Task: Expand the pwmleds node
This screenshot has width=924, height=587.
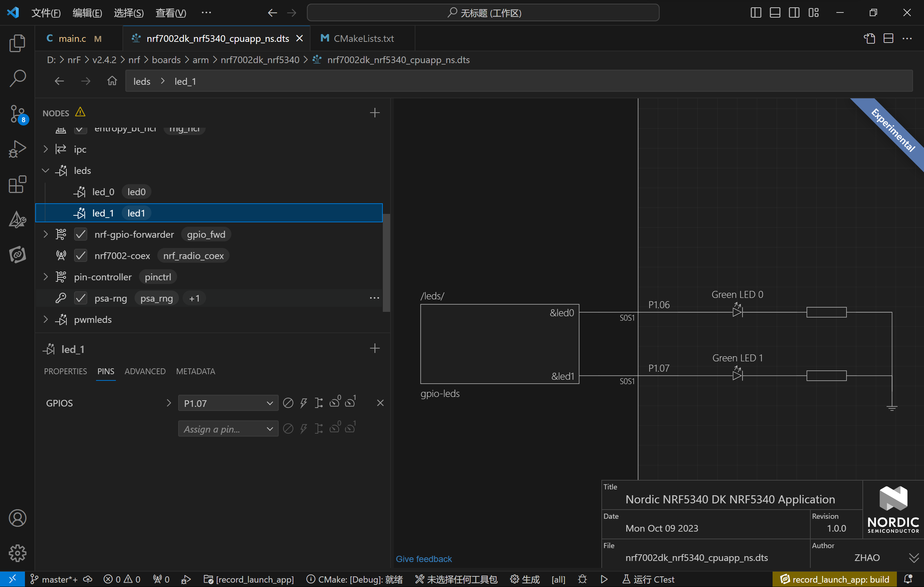Action: pos(46,320)
